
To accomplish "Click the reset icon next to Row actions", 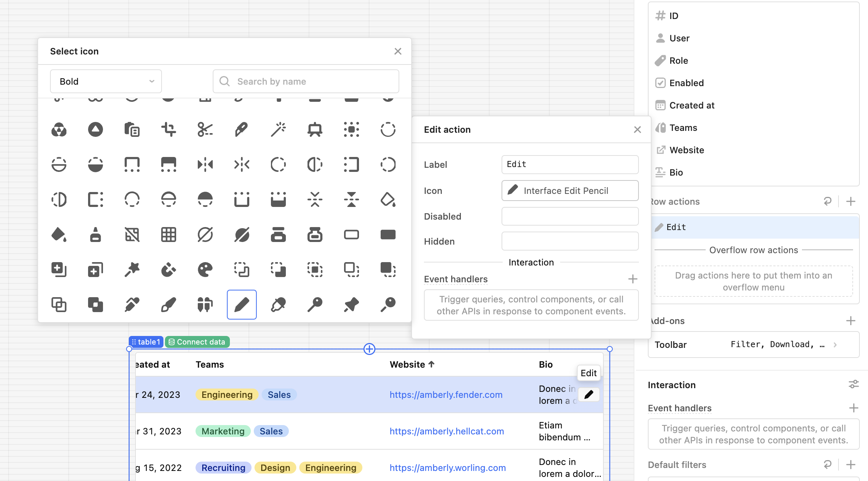I will (x=828, y=201).
